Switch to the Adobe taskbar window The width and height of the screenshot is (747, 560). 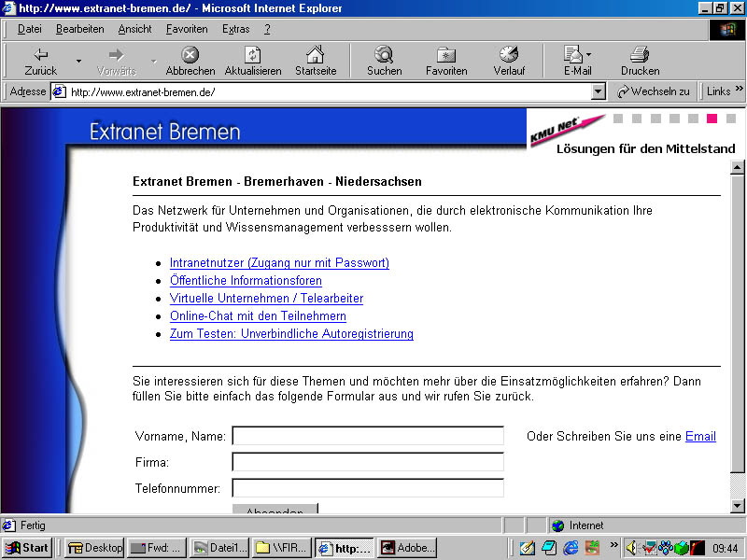pyautogui.click(x=408, y=548)
